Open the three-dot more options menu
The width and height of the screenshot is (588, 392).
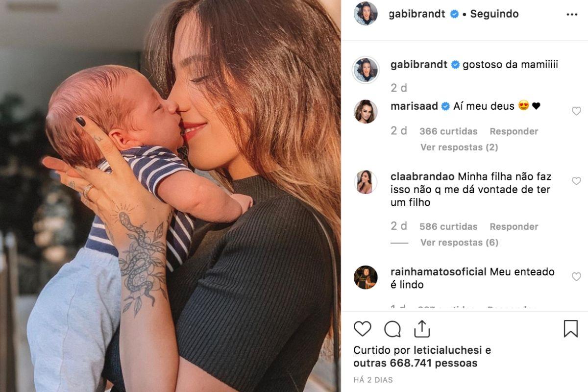tap(572, 14)
